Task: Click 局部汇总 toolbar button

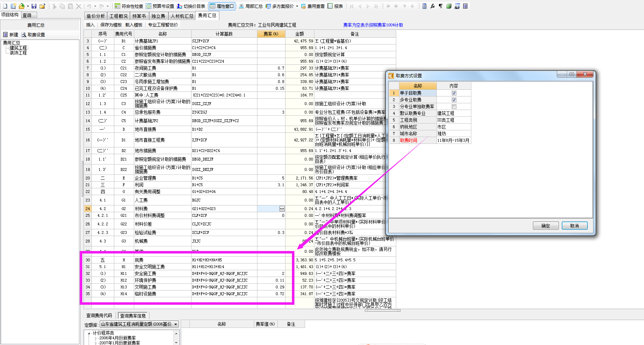Action: 251,6
